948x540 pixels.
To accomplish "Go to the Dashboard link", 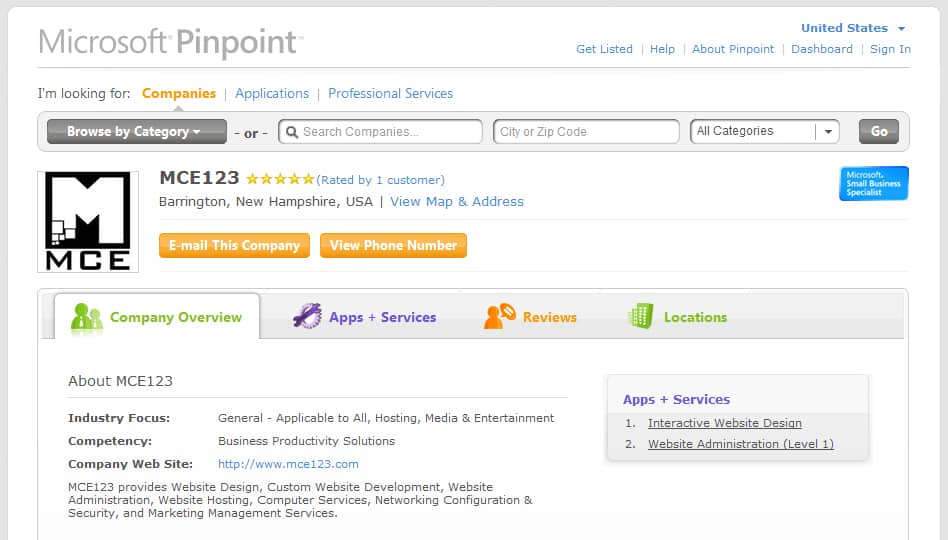I will tap(822, 49).
